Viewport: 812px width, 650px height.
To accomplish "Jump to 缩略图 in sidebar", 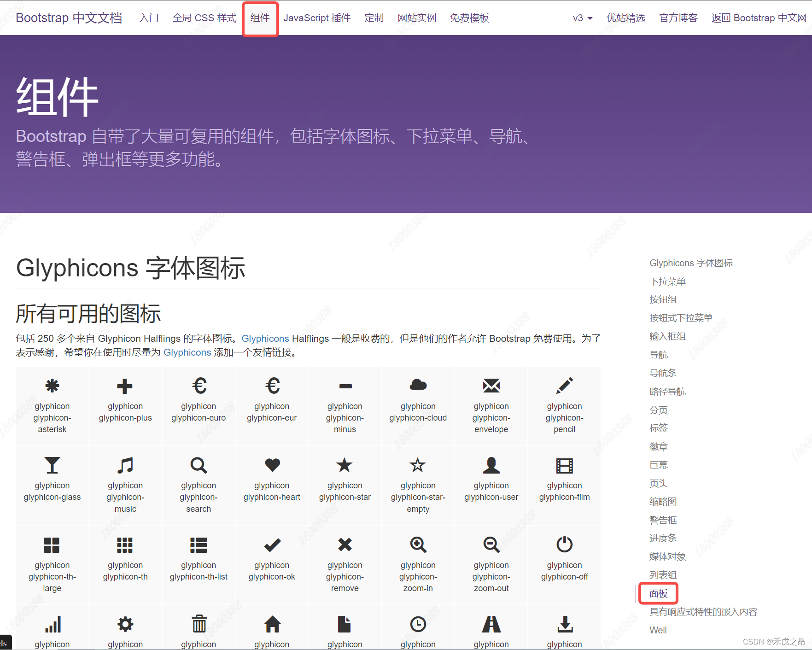I will point(663,502).
